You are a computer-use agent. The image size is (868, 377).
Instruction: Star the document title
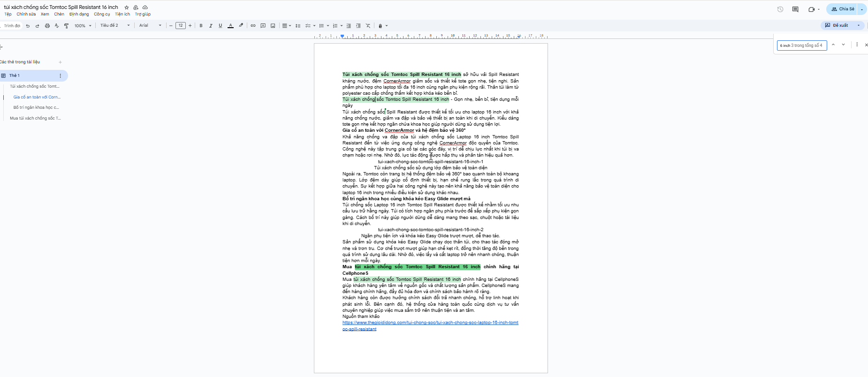pyautogui.click(x=127, y=8)
